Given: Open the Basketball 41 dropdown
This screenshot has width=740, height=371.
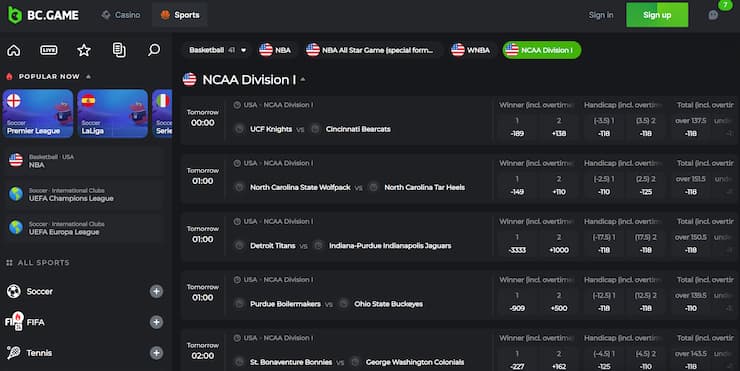Looking at the screenshot, I should coord(218,50).
